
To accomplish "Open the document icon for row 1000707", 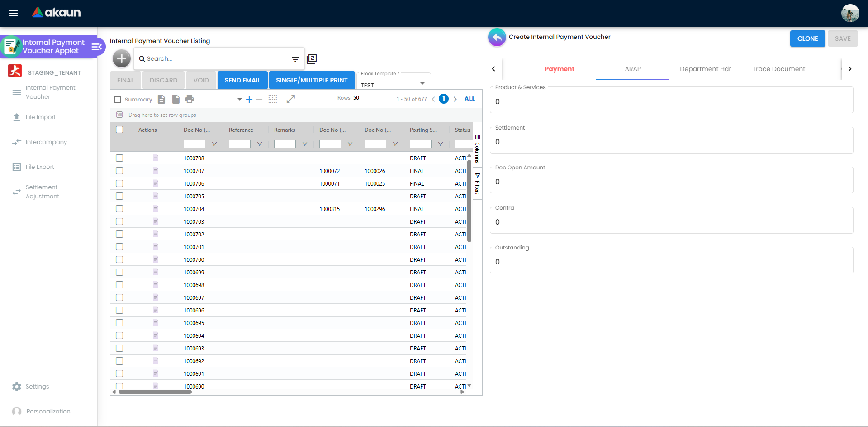I will (156, 171).
